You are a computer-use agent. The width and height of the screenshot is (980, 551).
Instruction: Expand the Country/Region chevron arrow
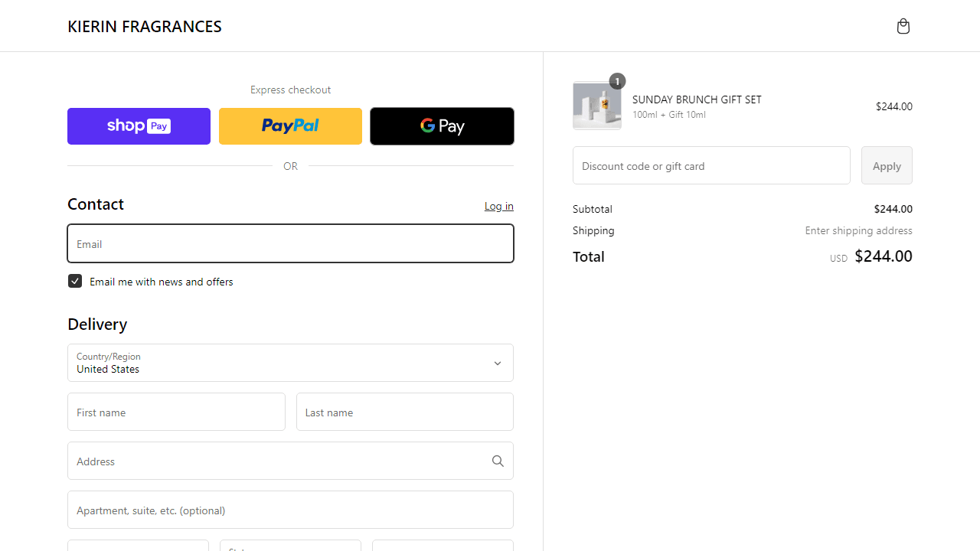click(498, 364)
